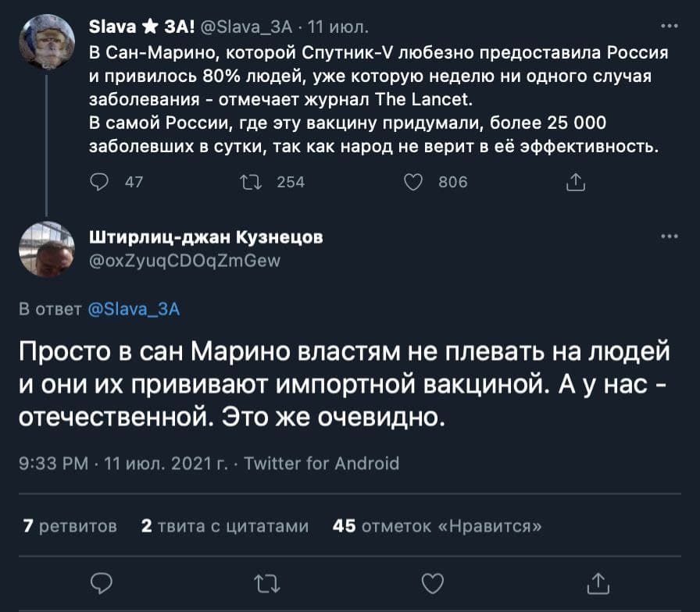The height and width of the screenshot is (612, 700).
Task: Share the Slava tweet via share icon
Action: point(574,182)
